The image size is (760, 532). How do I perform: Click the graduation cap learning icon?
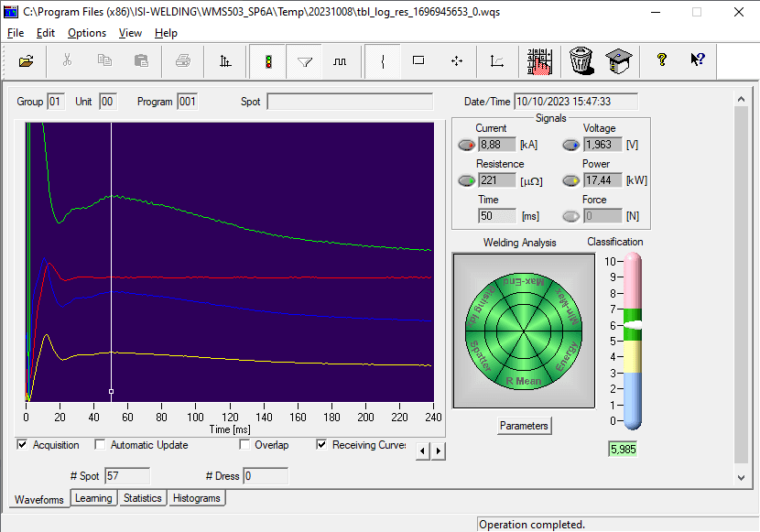[x=619, y=61]
